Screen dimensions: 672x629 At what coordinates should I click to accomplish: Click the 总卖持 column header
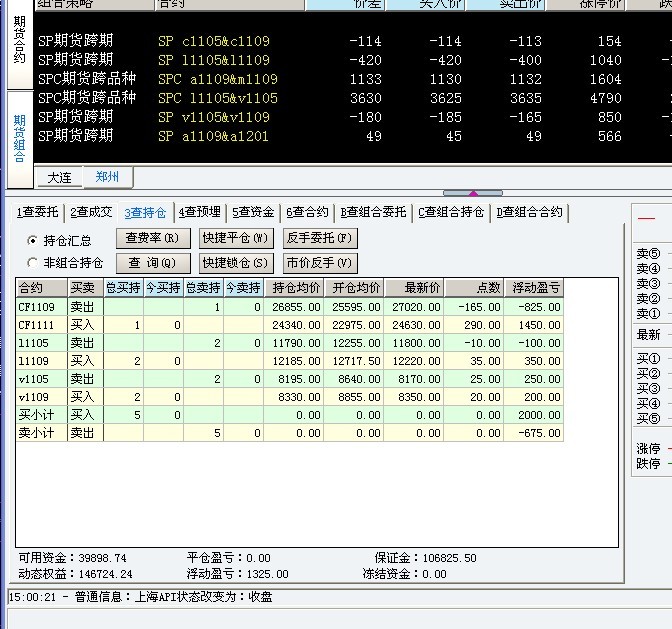pyautogui.click(x=204, y=288)
